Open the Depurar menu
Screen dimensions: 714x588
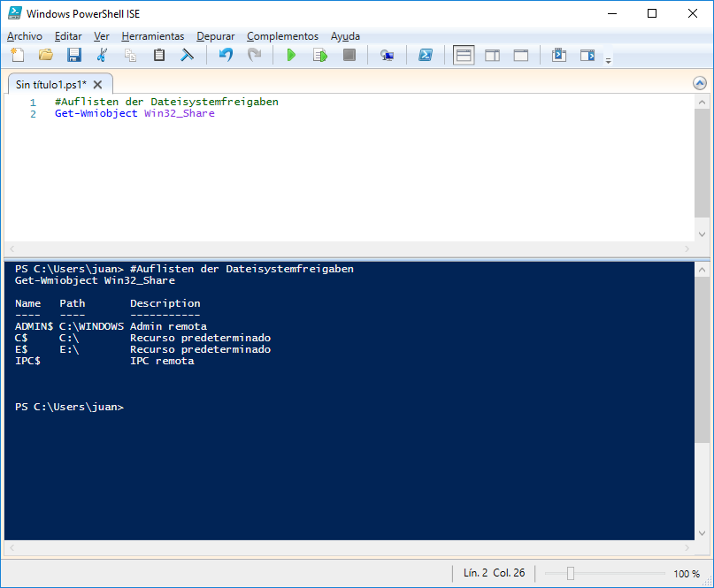point(215,36)
